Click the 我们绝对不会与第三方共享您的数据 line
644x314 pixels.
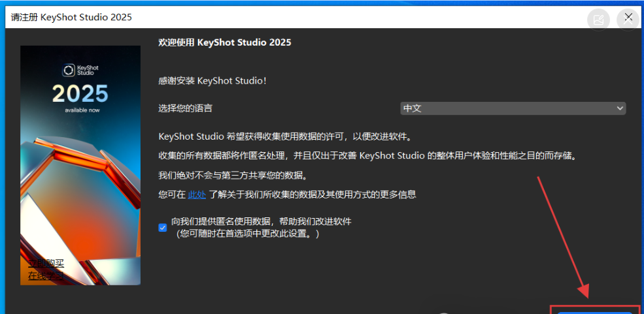(x=233, y=176)
